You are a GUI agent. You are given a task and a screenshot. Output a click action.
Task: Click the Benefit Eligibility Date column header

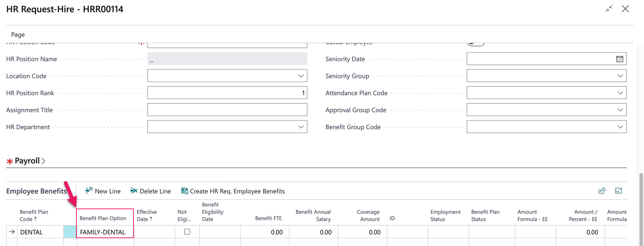[x=213, y=212]
